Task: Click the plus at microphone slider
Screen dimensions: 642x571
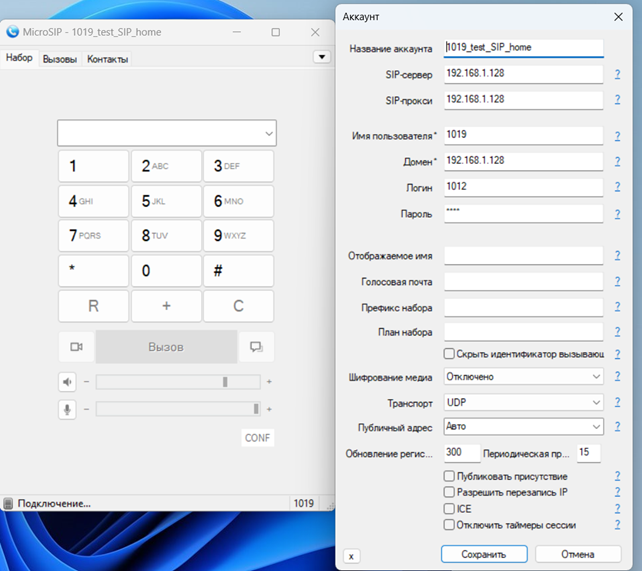Action: (x=269, y=409)
